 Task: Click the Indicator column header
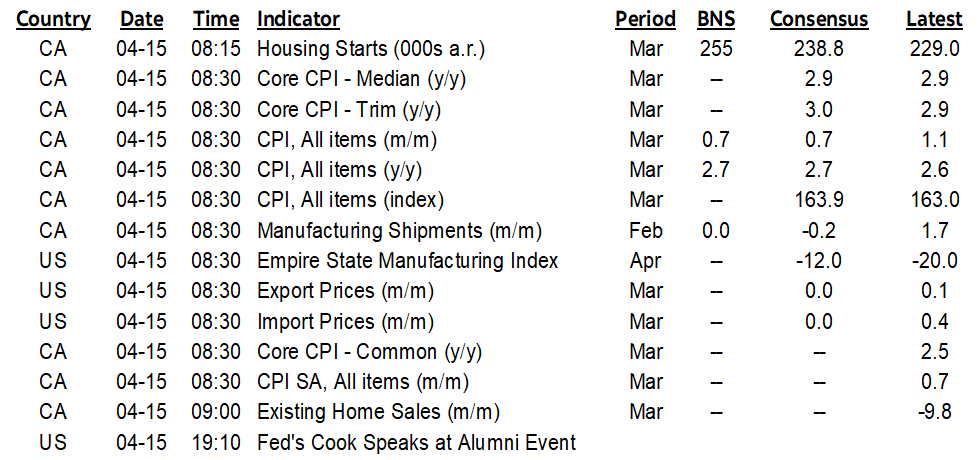click(x=298, y=19)
